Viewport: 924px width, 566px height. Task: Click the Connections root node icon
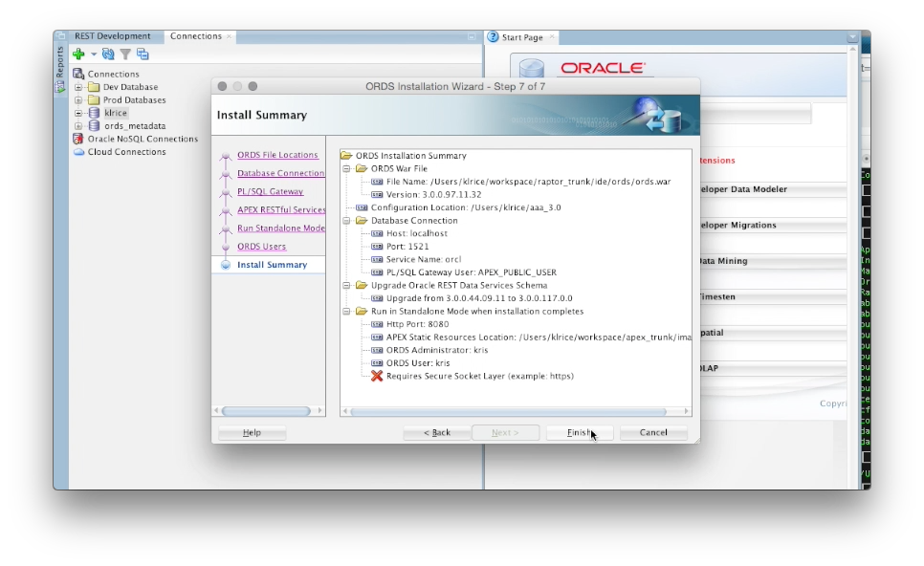coord(78,74)
